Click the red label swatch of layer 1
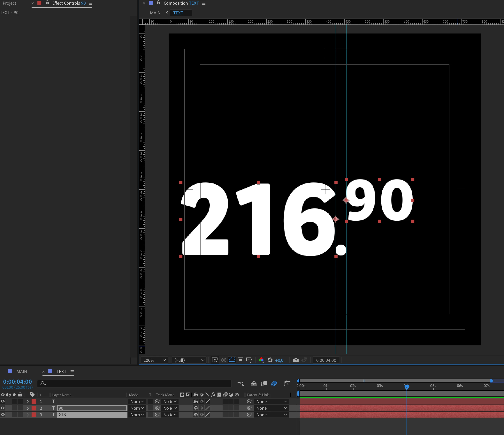This screenshot has height=435, width=504. click(34, 402)
